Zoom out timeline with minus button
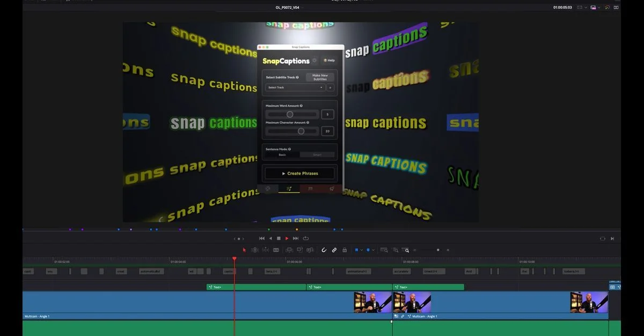This screenshot has width=644, height=336. pyautogui.click(x=415, y=250)
